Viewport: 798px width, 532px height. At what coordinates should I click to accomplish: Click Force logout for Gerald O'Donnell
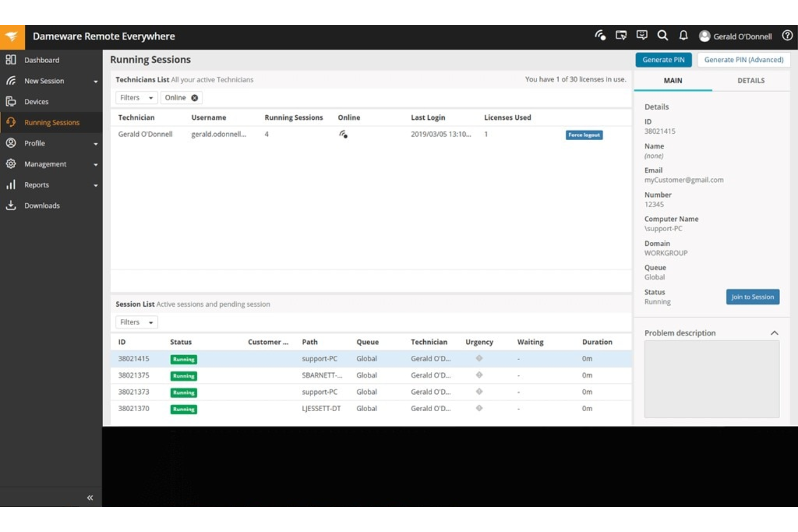pyautogui.click(x=584, y=135)
